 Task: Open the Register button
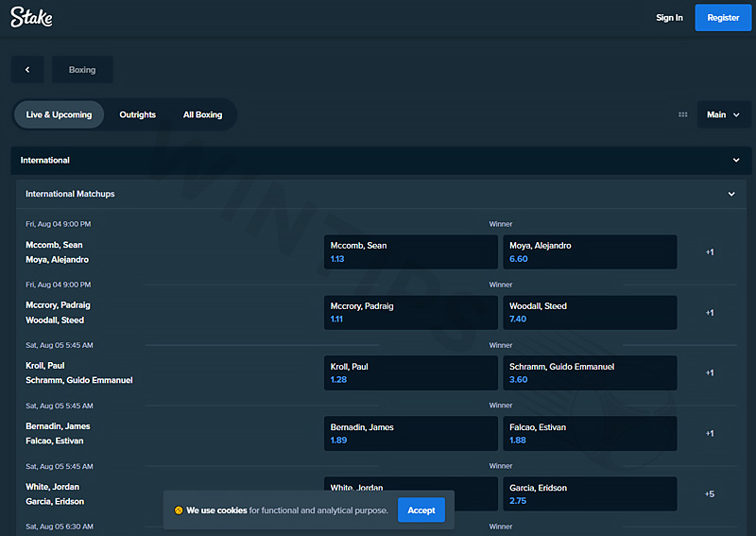pyautogui.click(x=723, y=17)
